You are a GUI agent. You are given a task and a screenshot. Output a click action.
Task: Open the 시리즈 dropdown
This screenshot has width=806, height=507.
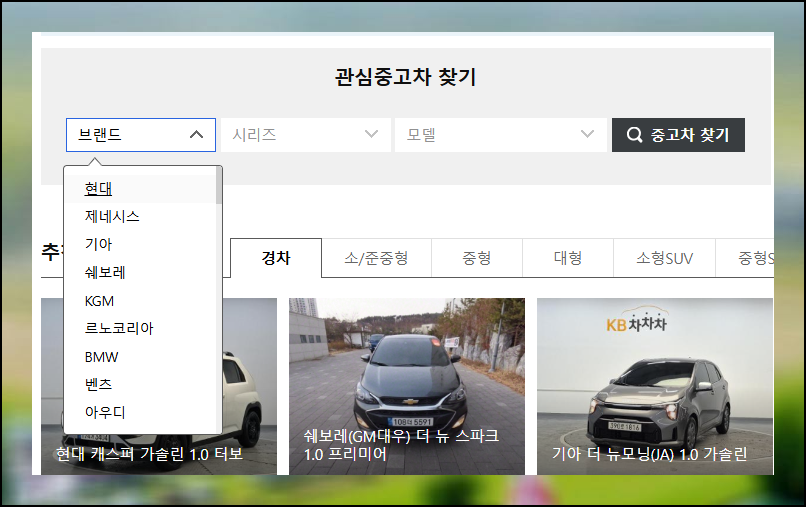point(306,135)
